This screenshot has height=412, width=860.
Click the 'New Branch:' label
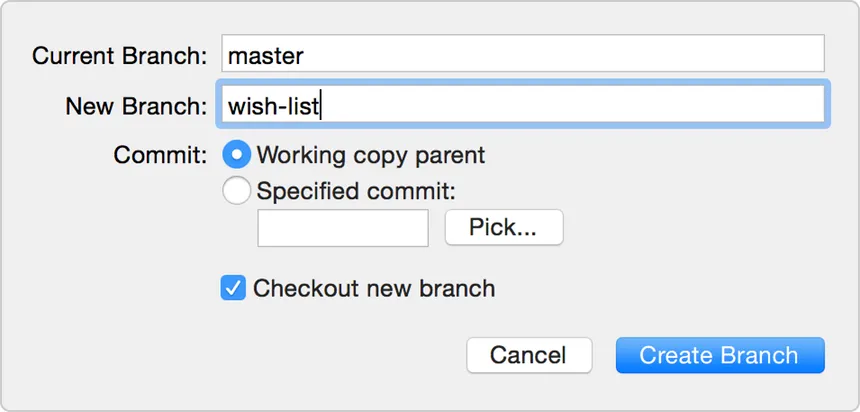click(x=136, y=106)
